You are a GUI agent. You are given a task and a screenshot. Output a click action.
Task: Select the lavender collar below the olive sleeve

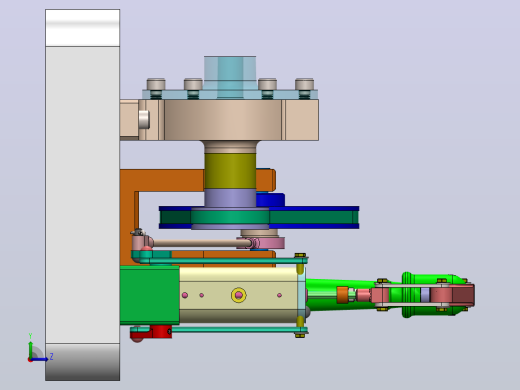tap(230, 198)
